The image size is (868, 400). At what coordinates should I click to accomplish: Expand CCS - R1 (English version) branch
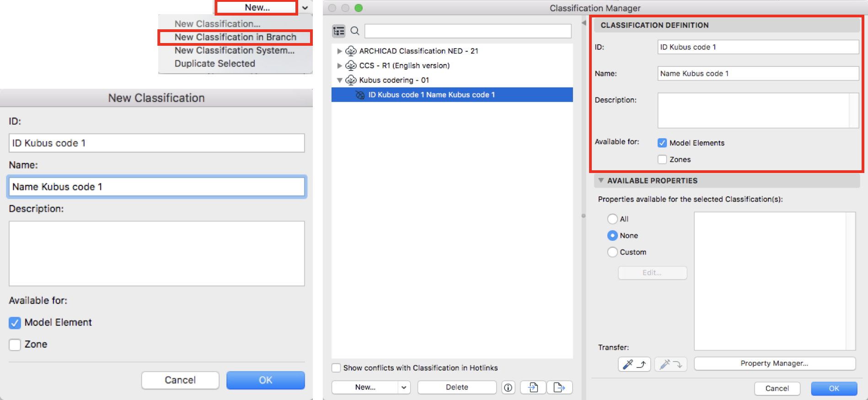[x=339, y=65]
